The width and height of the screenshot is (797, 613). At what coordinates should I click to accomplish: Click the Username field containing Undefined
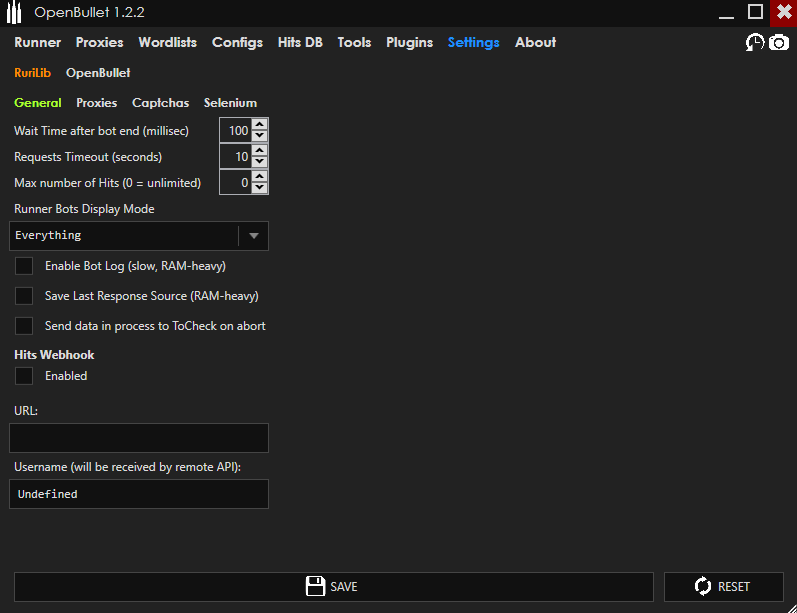coord(139,494)
